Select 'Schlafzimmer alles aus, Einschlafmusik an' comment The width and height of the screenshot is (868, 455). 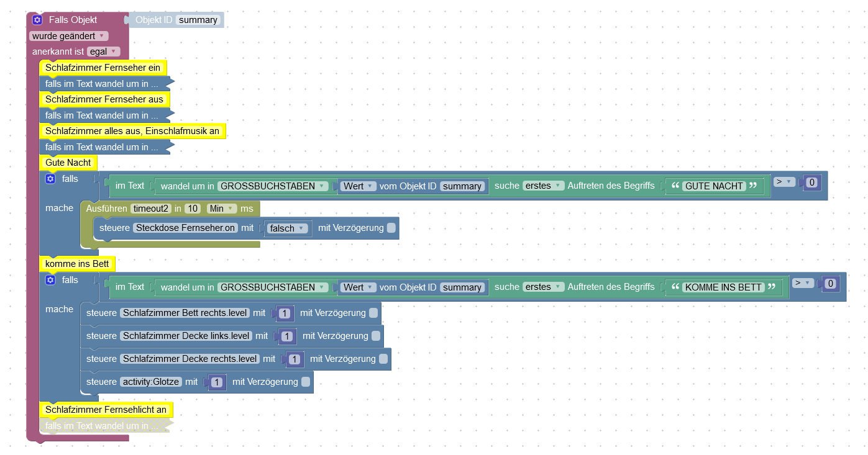(132, 131)
